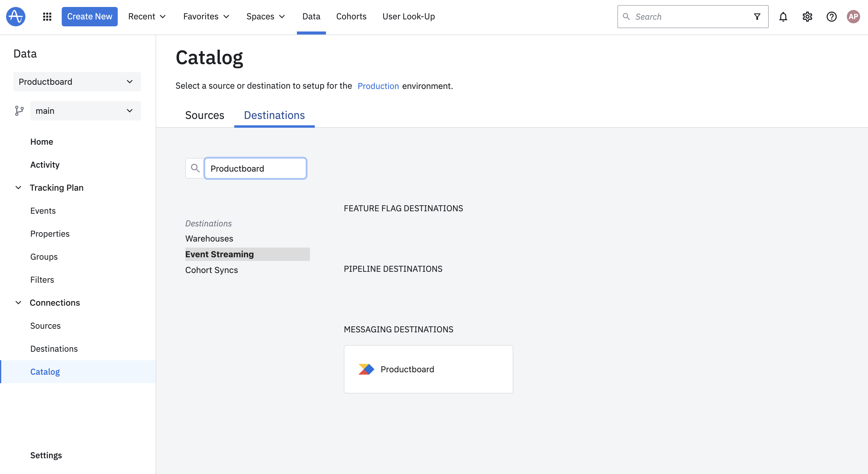Follow the Production environment link
This screenshot has height=474, width=868.
[x=378, y=86]
